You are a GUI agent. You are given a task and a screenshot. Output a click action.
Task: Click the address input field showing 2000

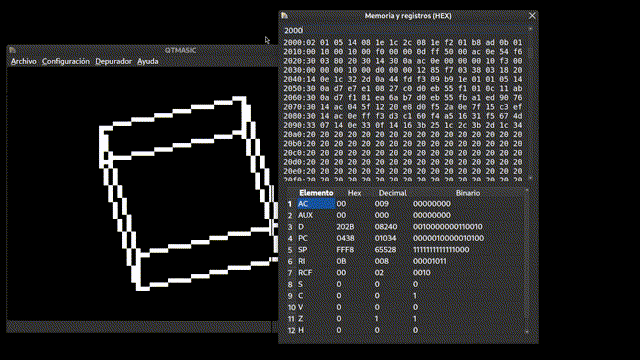(x=404, y=31)
